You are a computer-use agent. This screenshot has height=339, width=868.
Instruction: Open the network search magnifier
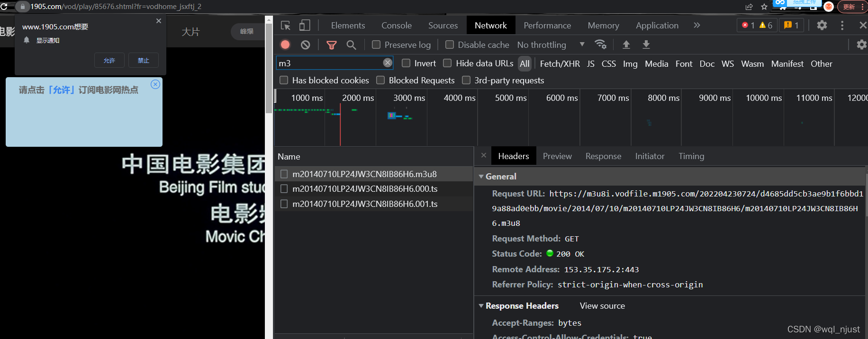(x=351, y=45)
